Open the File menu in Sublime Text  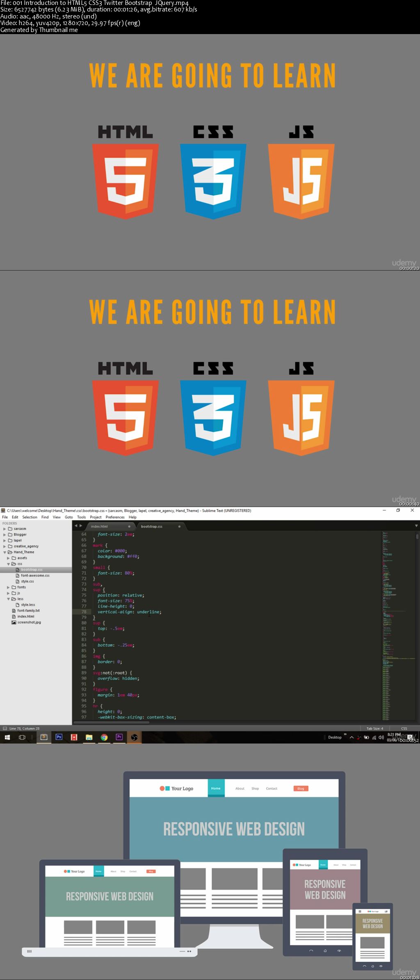pos(5,517)
